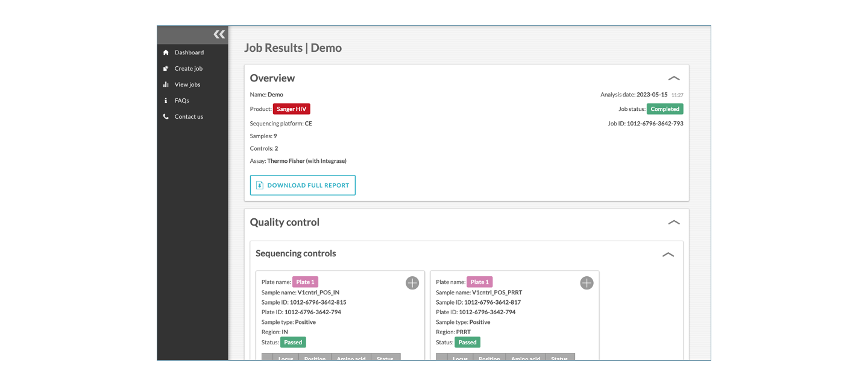This screenshot has height=386, width=868.
Task: Download the full report
Action: point(303,185)
